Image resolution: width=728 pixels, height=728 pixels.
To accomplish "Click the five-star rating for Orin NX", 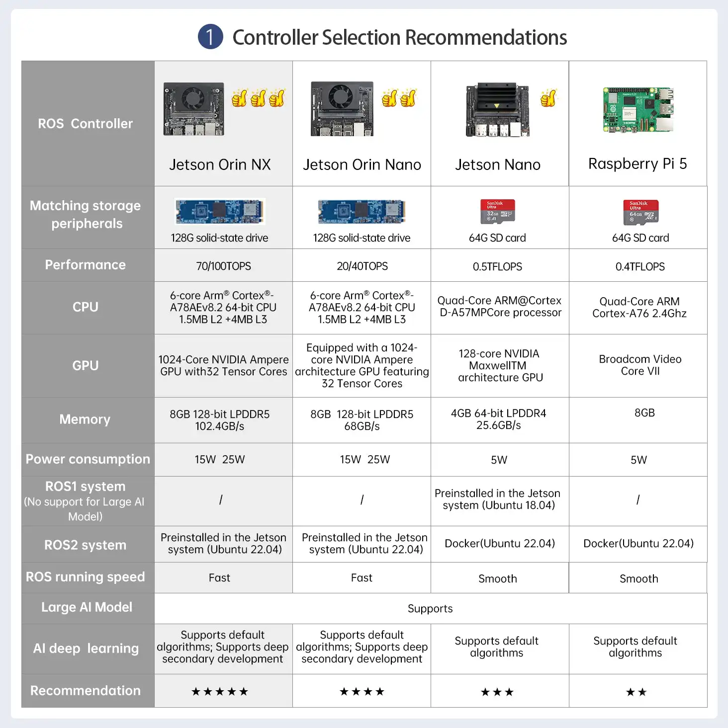I will click(220, 691).
